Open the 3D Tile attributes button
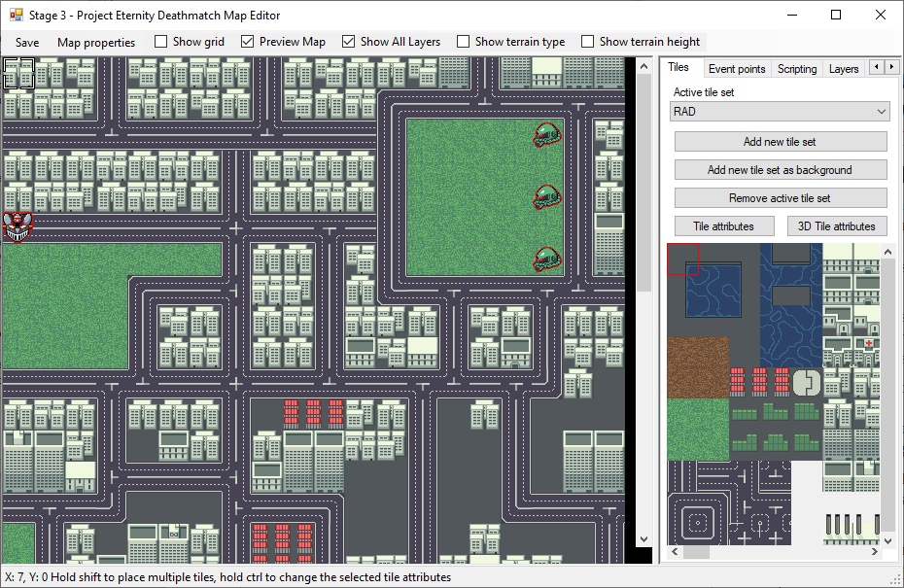The height and width of the screenshot is (588, 904). (837, 226)
